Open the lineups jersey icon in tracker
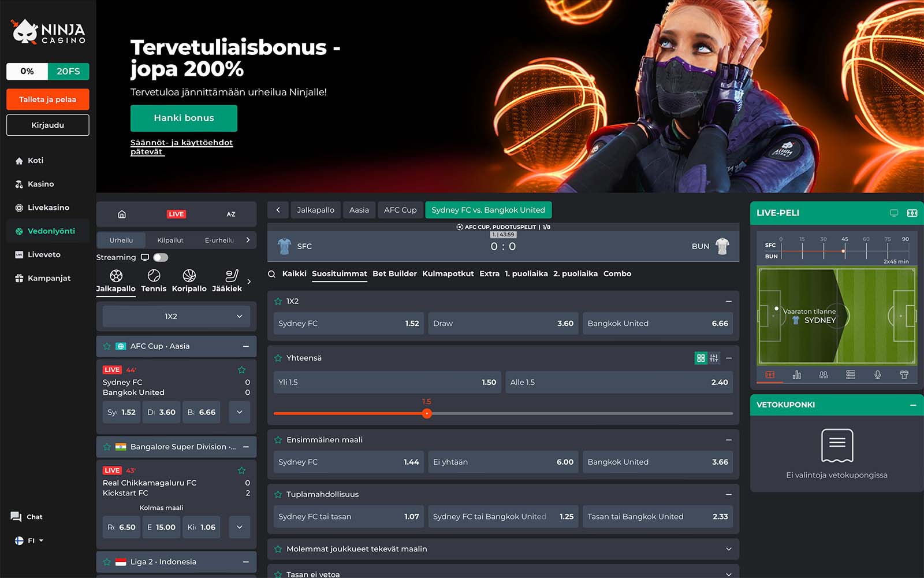The image size is (924, 578). click(904, 375)
